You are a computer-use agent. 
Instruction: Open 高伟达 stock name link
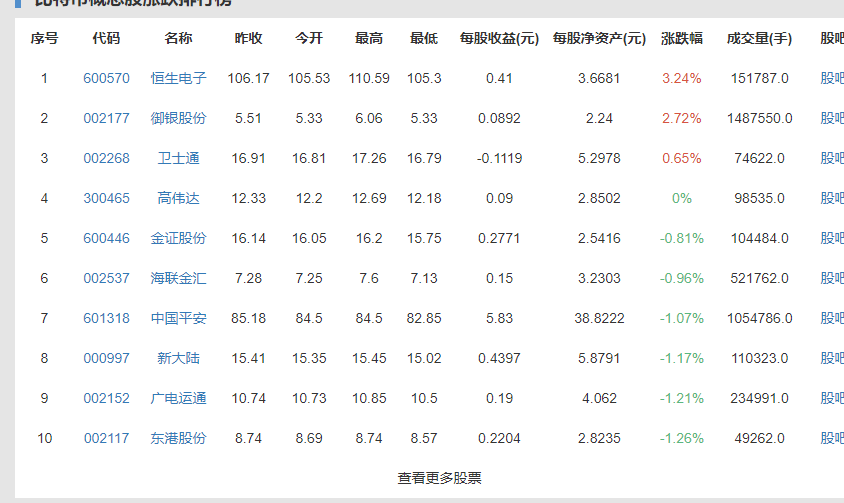click(178, 198)
